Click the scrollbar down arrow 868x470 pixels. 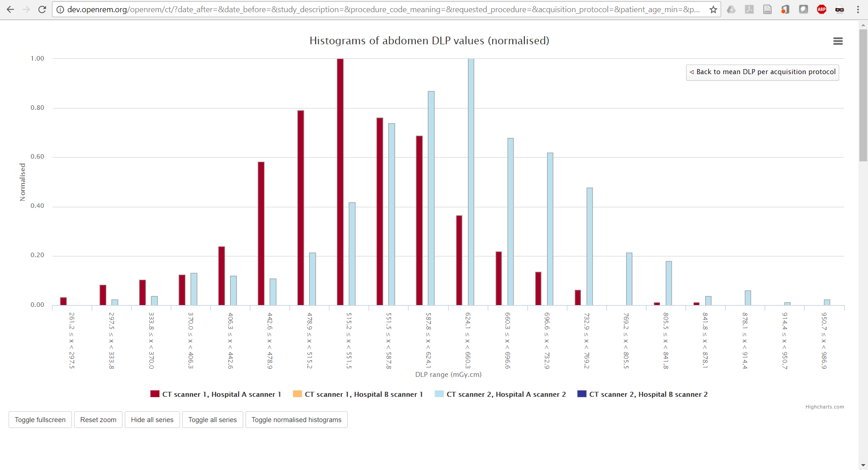pyautogui.click(x=863, y=465)
